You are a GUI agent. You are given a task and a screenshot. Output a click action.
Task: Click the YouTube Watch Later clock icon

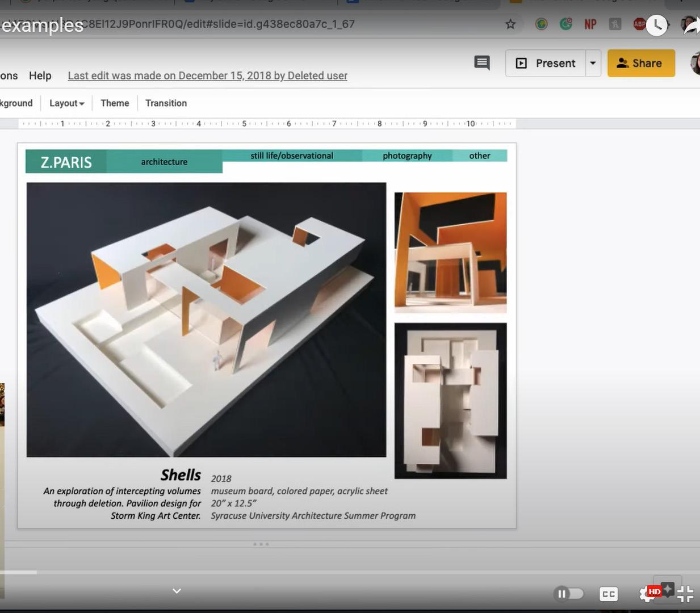(x=656, y=25)
